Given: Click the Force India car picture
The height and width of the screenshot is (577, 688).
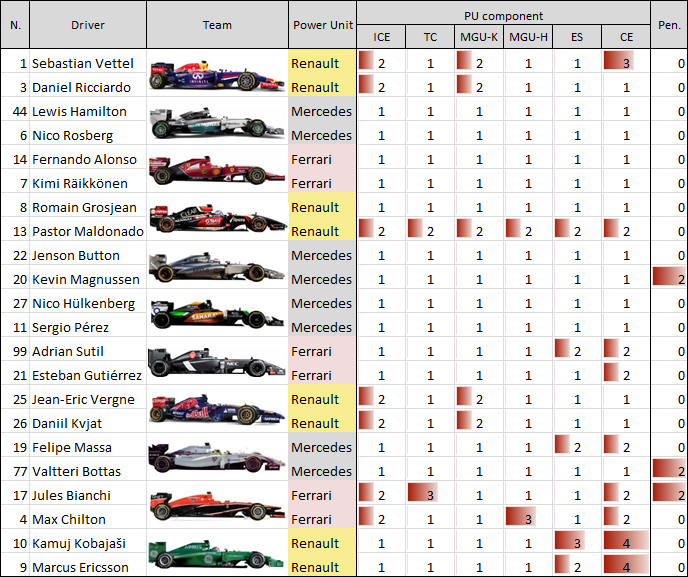Looking at the screenshot, I should click(x=217, y=314).
